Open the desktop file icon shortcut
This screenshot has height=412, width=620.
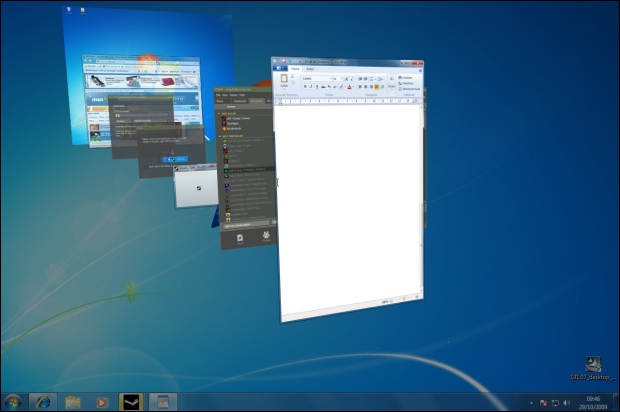point(592,365)
